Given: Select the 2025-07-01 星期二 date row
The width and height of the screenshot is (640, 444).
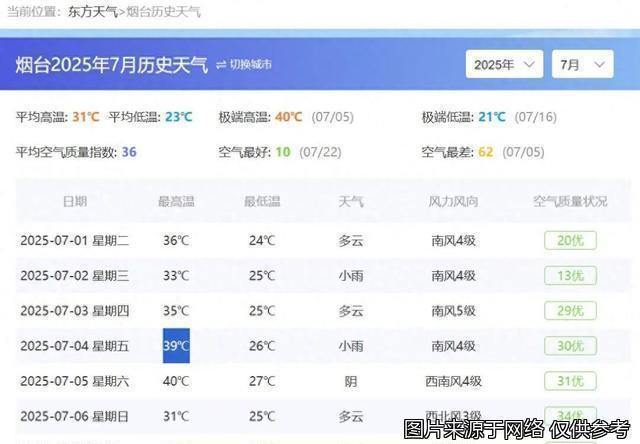Looking at the screenshot, I should pyautogui.click(x=75, y=240).
